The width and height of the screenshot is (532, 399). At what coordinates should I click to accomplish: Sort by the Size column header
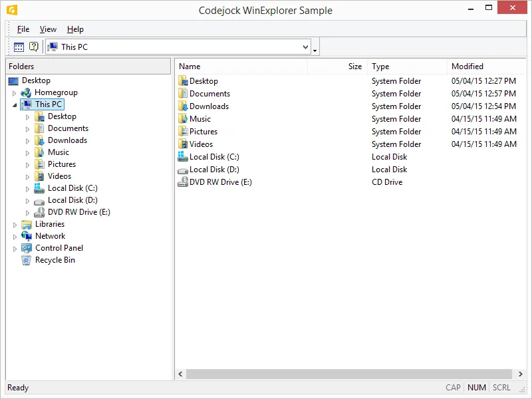[x=338, y=66]
